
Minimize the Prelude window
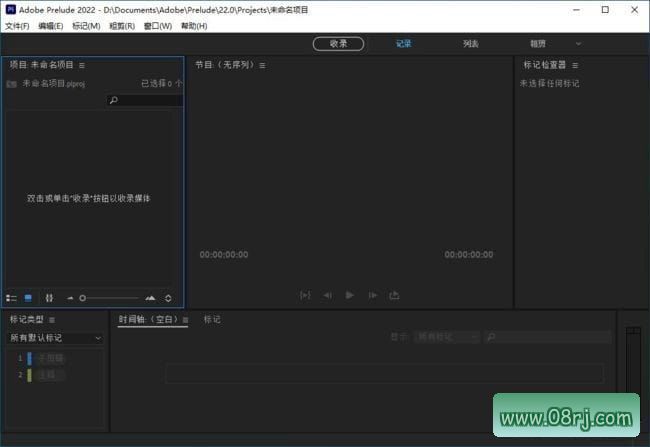pos(576,10)
